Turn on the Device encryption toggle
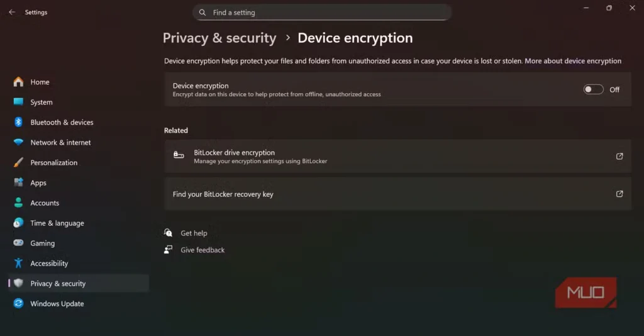 (x=593, y=89)
